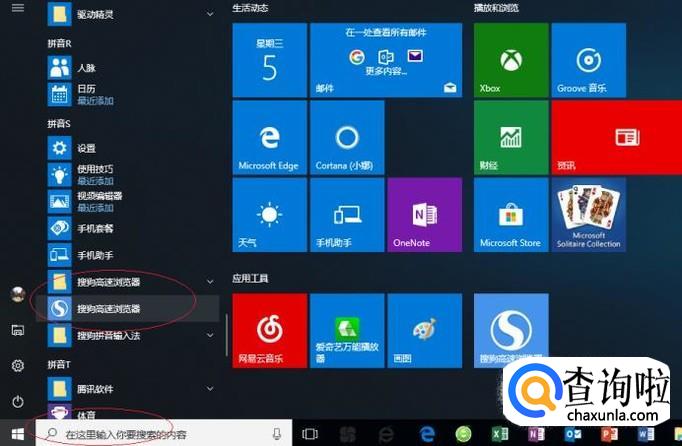The image size is (682, 446).
Task: Expand the 搜狗拼音输入法 folder chevron
Action: point(210,335)
